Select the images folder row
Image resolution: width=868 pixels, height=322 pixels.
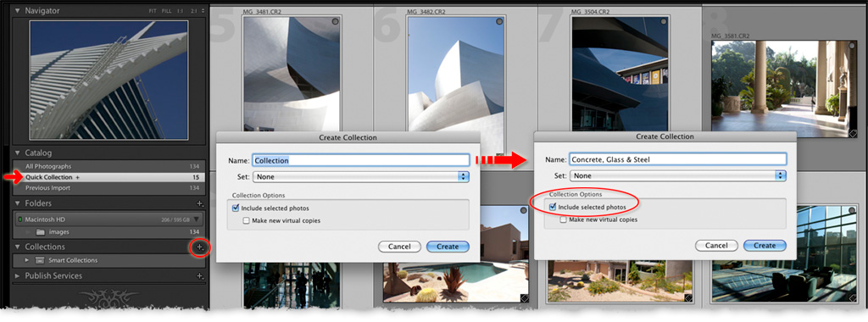click(x=108, y=232)
